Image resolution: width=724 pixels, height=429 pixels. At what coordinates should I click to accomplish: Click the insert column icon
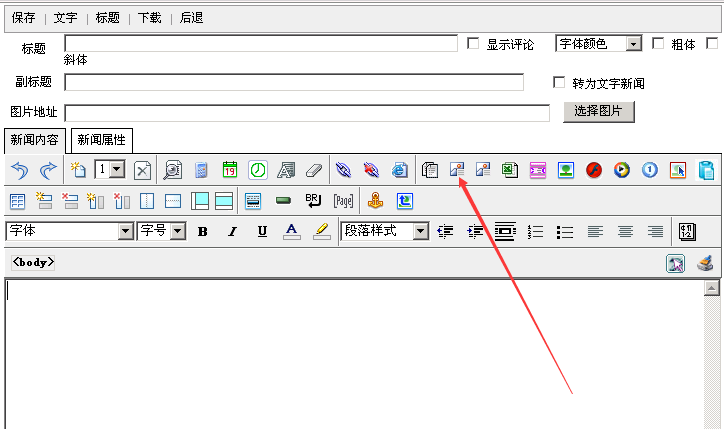coord(96,201)
